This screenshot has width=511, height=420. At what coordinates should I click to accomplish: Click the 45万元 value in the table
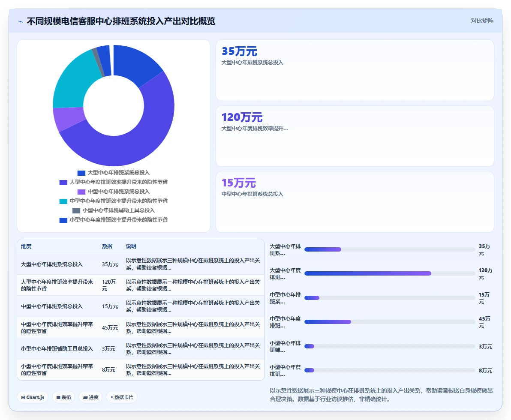(x=110, y=327)
